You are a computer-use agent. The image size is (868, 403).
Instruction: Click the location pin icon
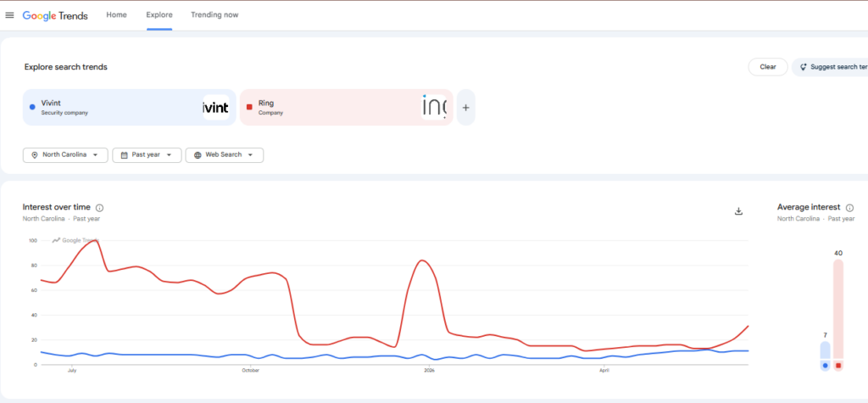pos(34,155)
